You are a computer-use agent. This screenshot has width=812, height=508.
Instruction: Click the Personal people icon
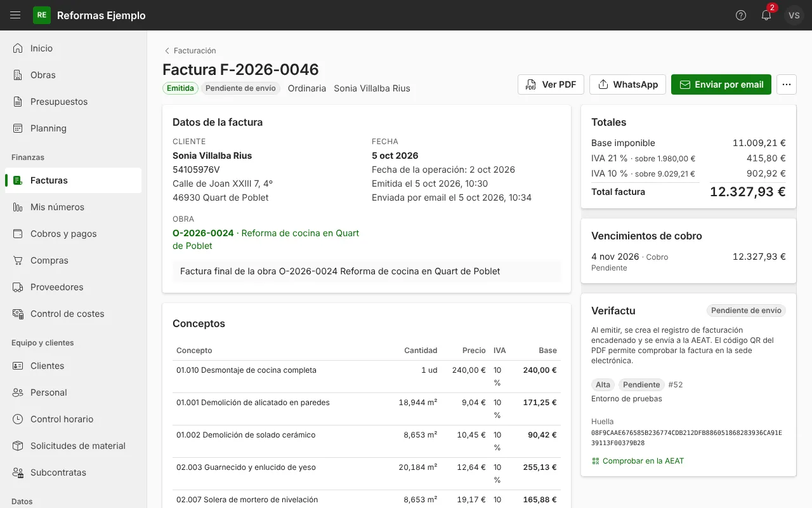tap(18, 392)
